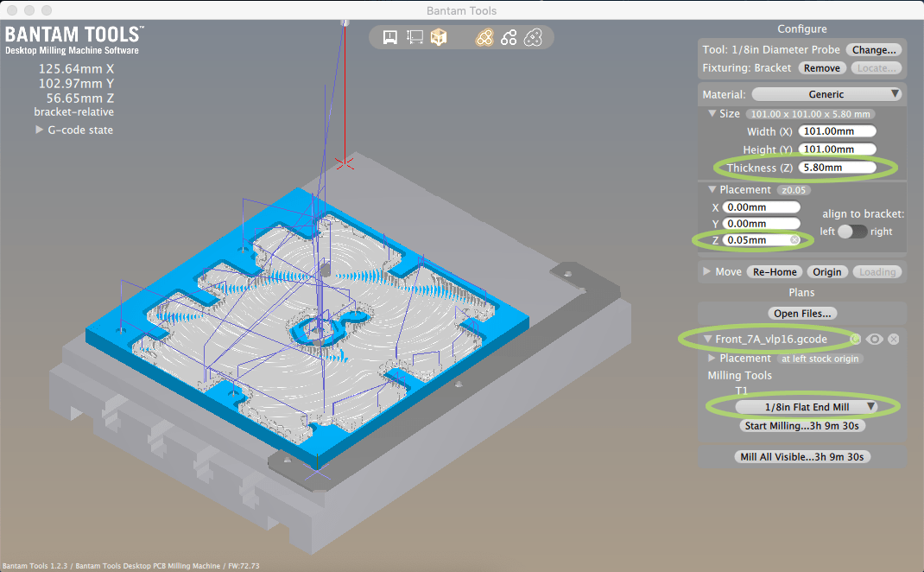Click the Width (X) input field

tap(837, 131)
